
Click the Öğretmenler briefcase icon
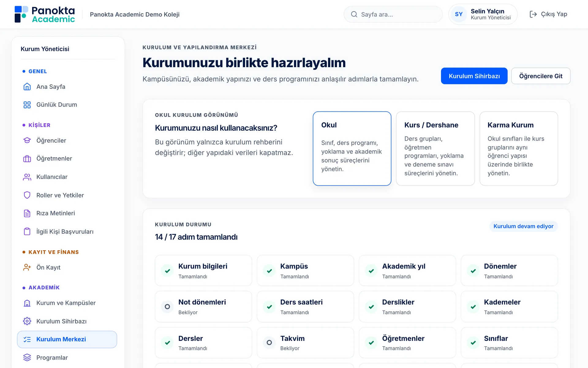click(27, 159)
